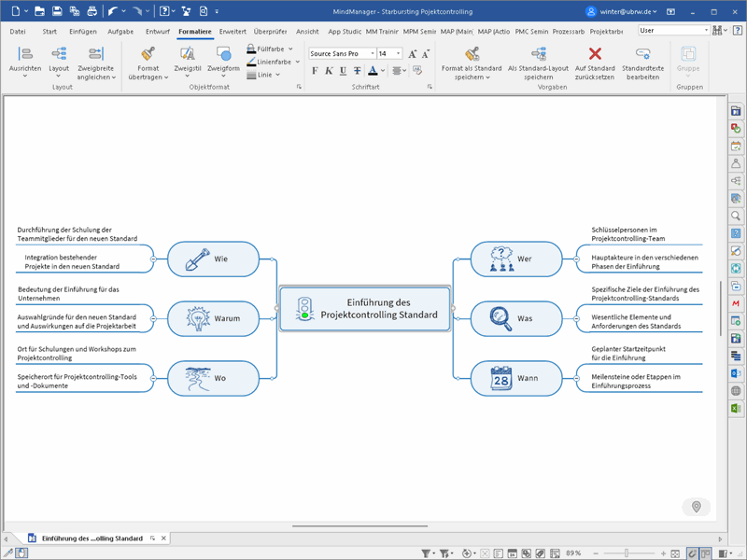Expand the Linienfarbe dropdown arrow
Viewport: 747px width, 560px height.
coord(297,62)
